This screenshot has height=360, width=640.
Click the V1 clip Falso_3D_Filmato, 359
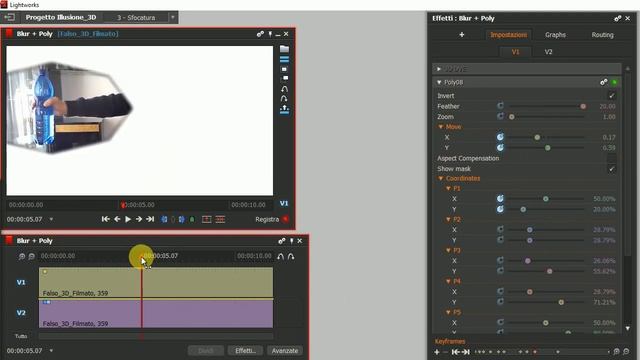(156, 283)
